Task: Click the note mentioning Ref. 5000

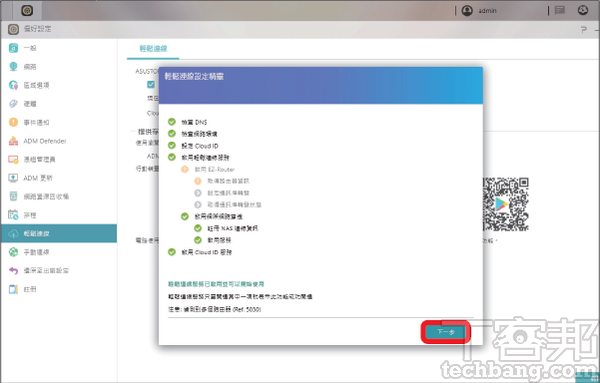Action: 215,309
